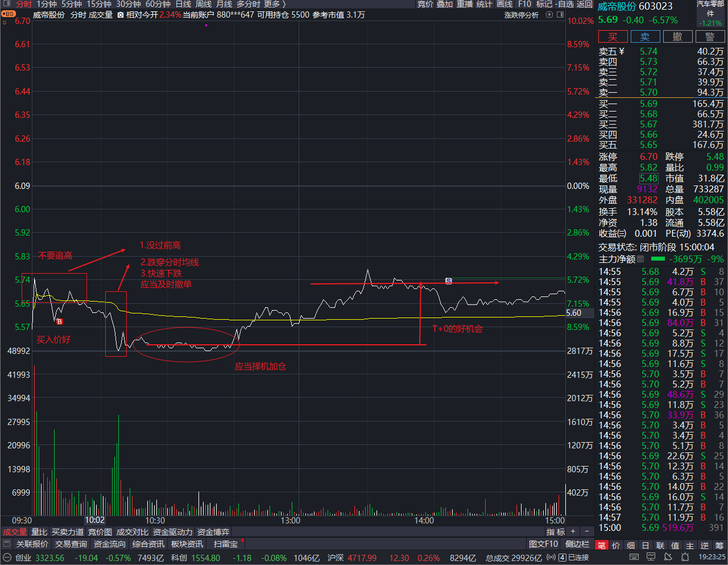Viewport: 728px width, 565px height.
Task: Switch to 日线 chart period
Action: (x=183, y=4)
